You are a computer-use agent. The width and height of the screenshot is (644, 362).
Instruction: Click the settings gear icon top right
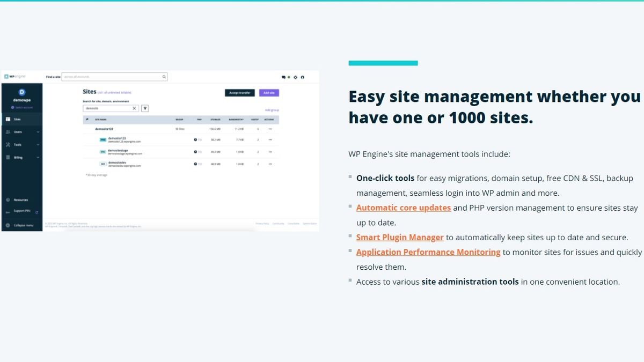click(295, 77)
